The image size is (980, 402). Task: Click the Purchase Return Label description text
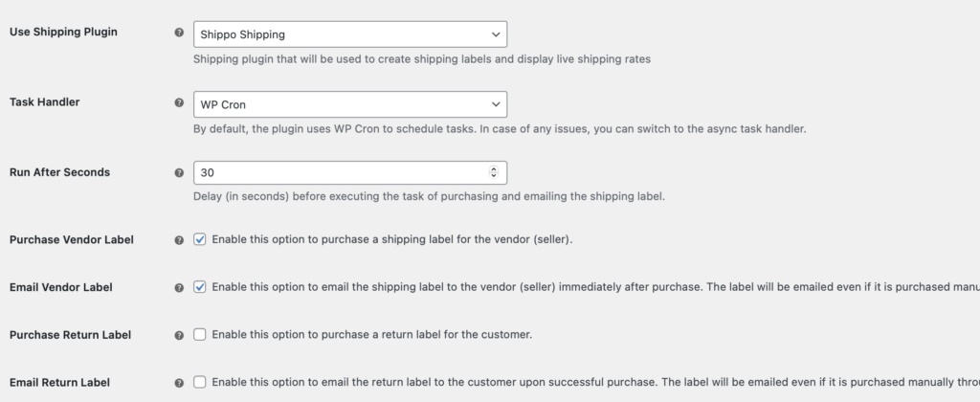(x=371, y=334)
